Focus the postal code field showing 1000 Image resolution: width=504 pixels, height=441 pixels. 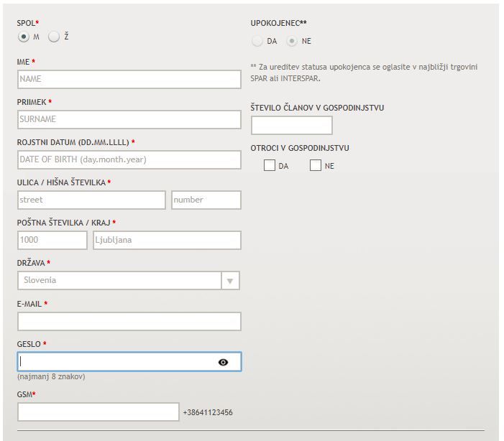tap(52, 240)
